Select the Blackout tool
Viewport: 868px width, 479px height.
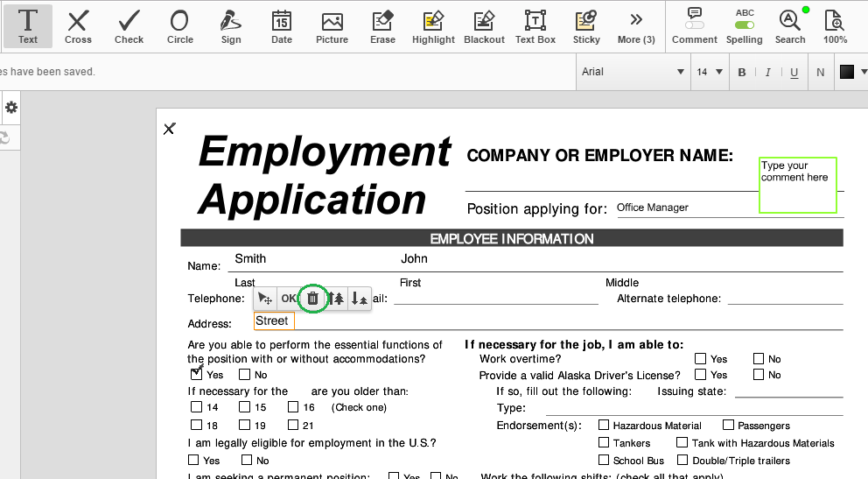point(485,26)
